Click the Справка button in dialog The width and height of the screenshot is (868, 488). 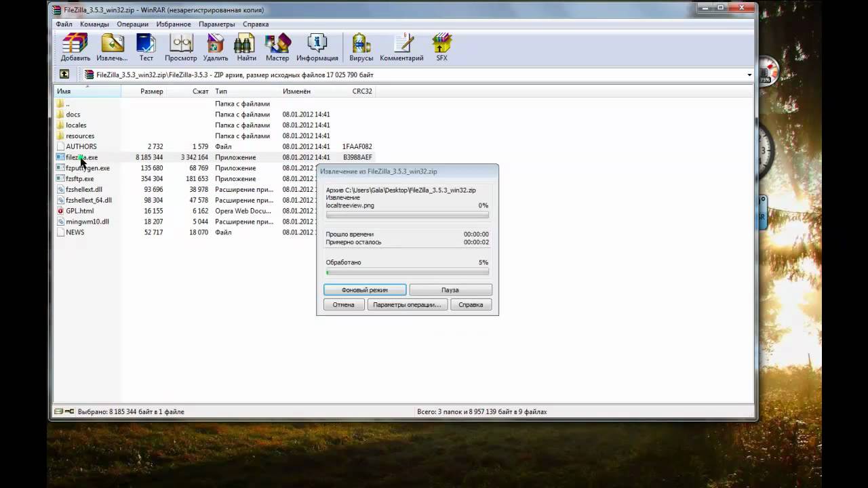tap(471, 305)
